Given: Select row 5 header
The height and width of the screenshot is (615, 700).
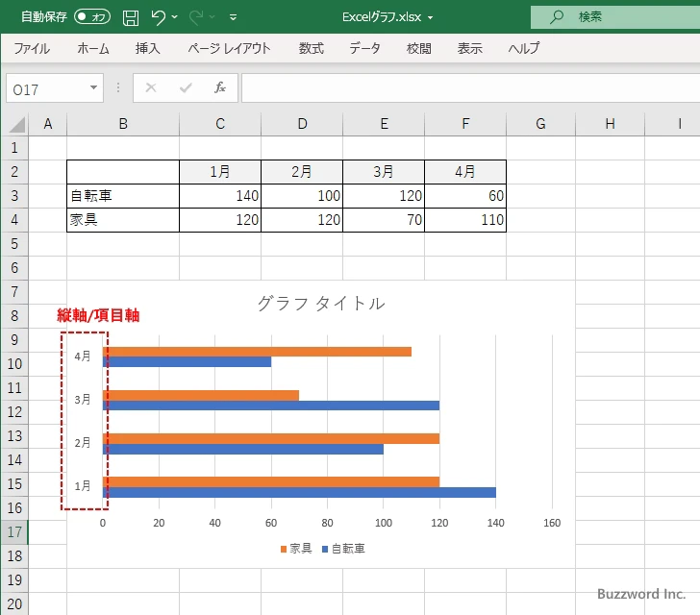Looking at the screenshot, I should [x=14, y=244].
